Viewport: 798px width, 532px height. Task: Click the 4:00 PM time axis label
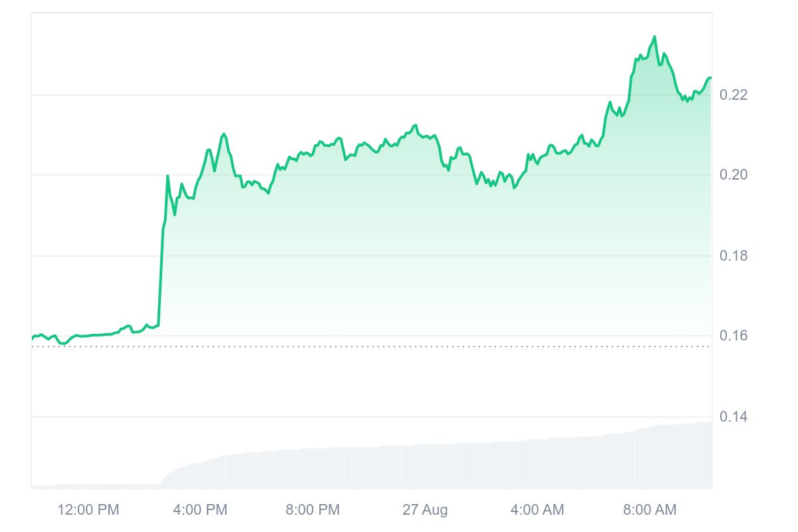[200, 510]
